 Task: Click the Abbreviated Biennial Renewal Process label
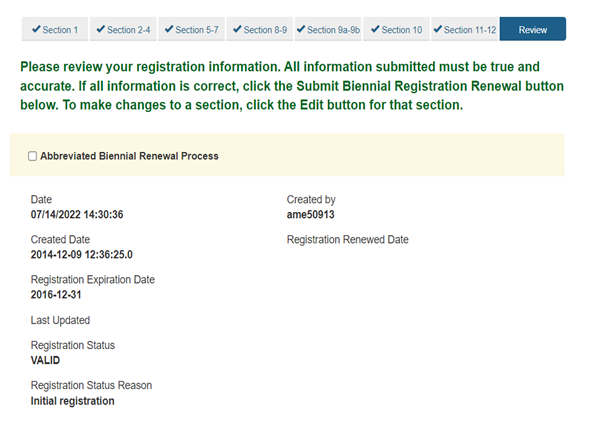[x=129, y=156]
